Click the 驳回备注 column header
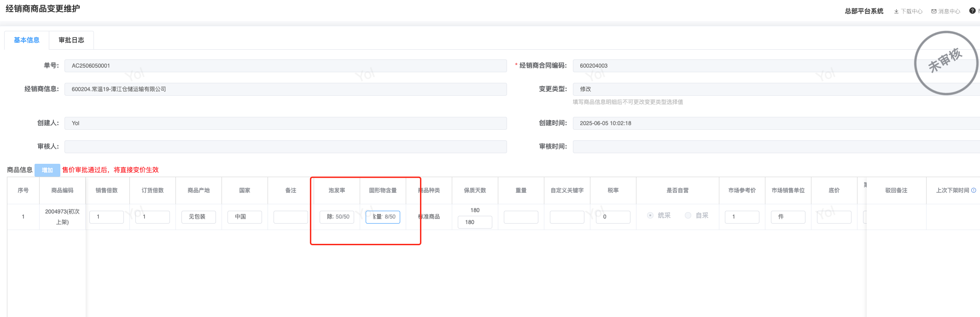 click(x=896, y=190)
